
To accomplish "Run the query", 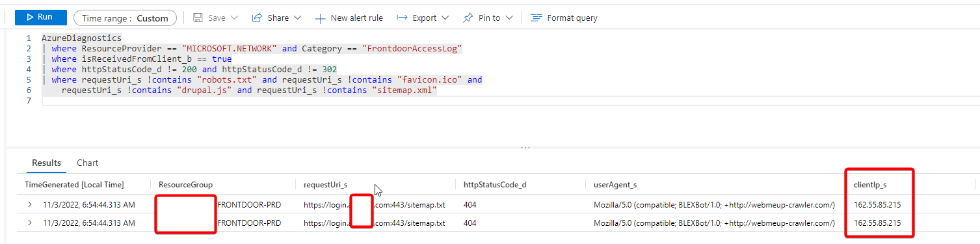I will (x=40, y=18).
